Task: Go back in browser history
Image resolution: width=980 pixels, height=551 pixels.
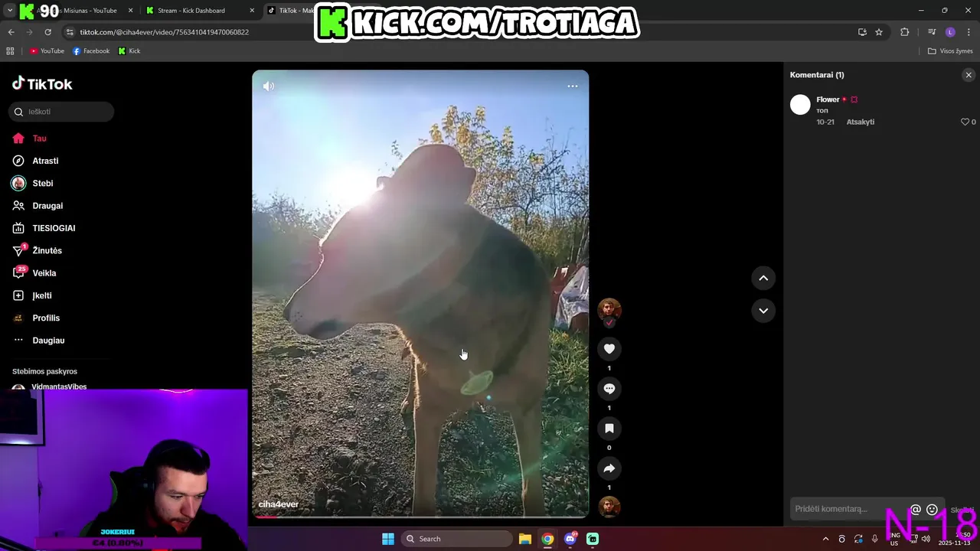Action: 11,32
